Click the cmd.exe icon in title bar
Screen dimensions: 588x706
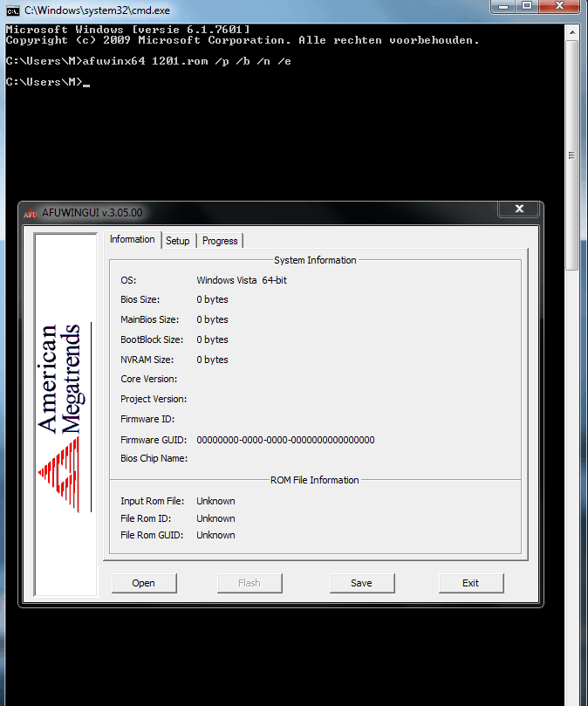[x=12, y=10]
